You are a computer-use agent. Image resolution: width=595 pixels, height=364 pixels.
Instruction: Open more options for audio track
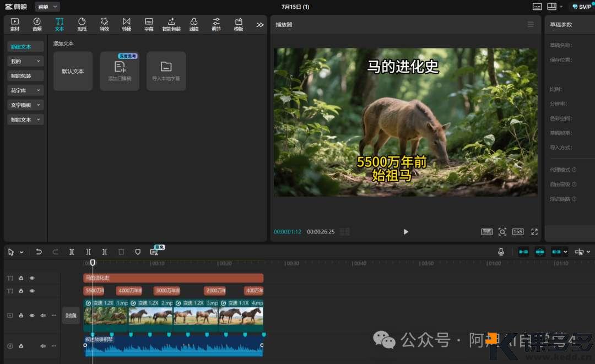(x=54, y=346)
